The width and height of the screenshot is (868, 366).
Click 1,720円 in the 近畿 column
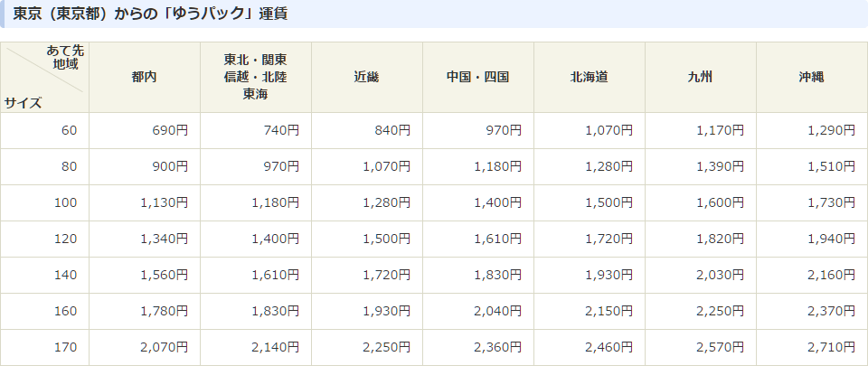click(386, 275)
